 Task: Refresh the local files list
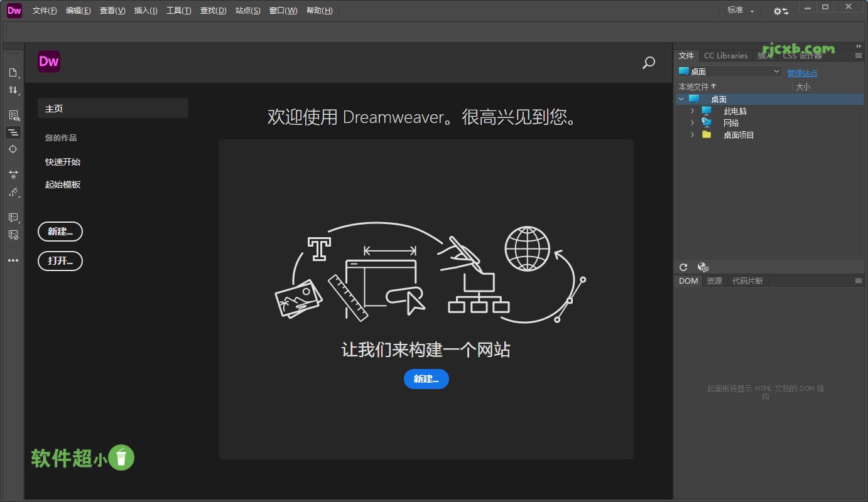coord(683,267)
